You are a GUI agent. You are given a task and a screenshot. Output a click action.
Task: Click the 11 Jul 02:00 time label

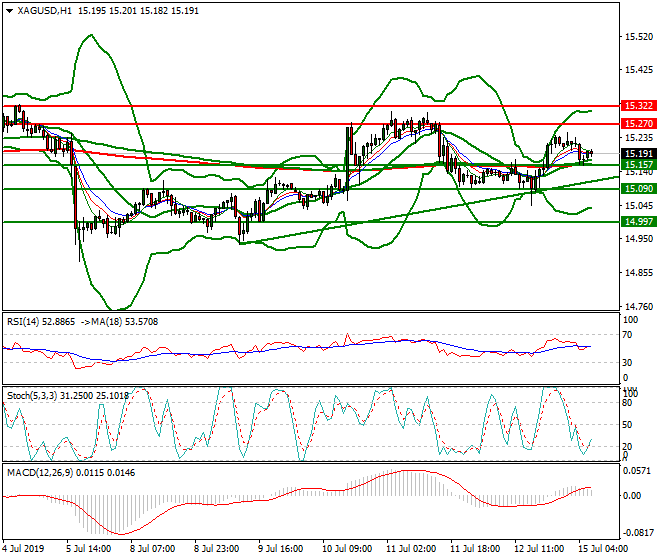pos(411,549)
